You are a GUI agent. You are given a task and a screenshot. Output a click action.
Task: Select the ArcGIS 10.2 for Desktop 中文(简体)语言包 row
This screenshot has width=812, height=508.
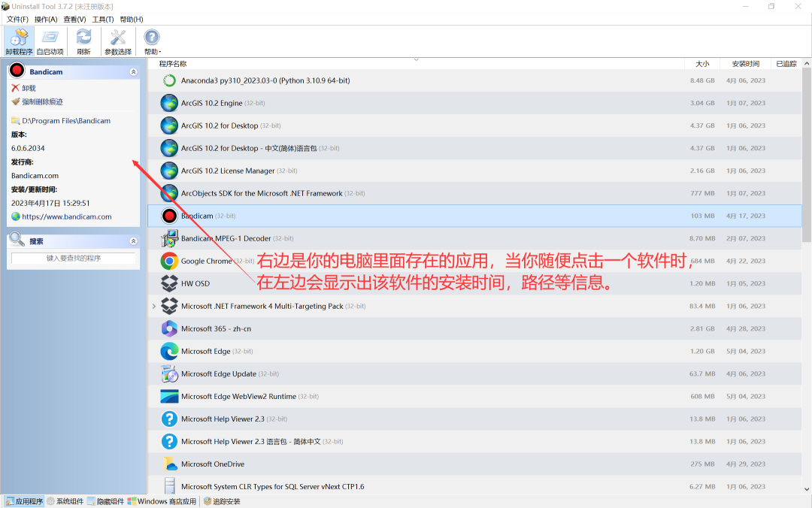(x=475, y=148)
